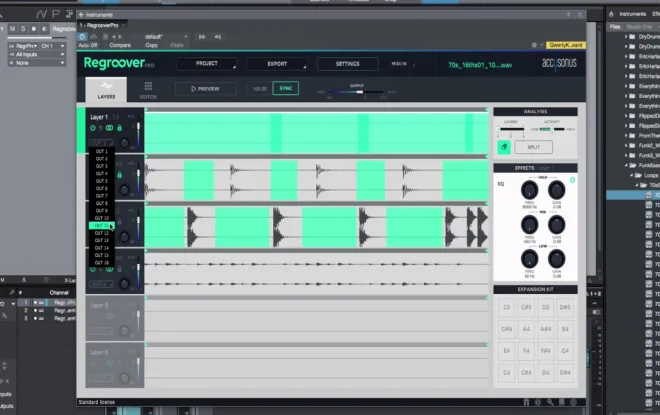The height and width of the screenshot is (415, 660).
Task: Toggle Layer 4 link icon
Action: (x=109, y=269)
